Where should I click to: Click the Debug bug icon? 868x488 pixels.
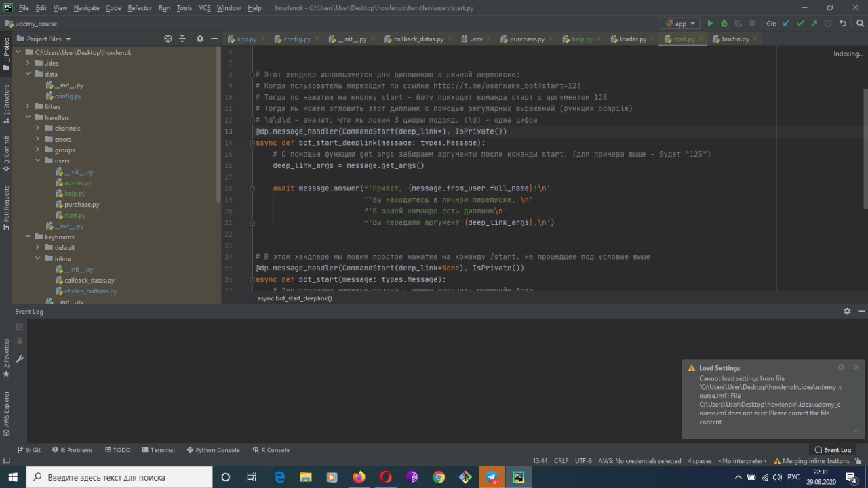point(724,24)
